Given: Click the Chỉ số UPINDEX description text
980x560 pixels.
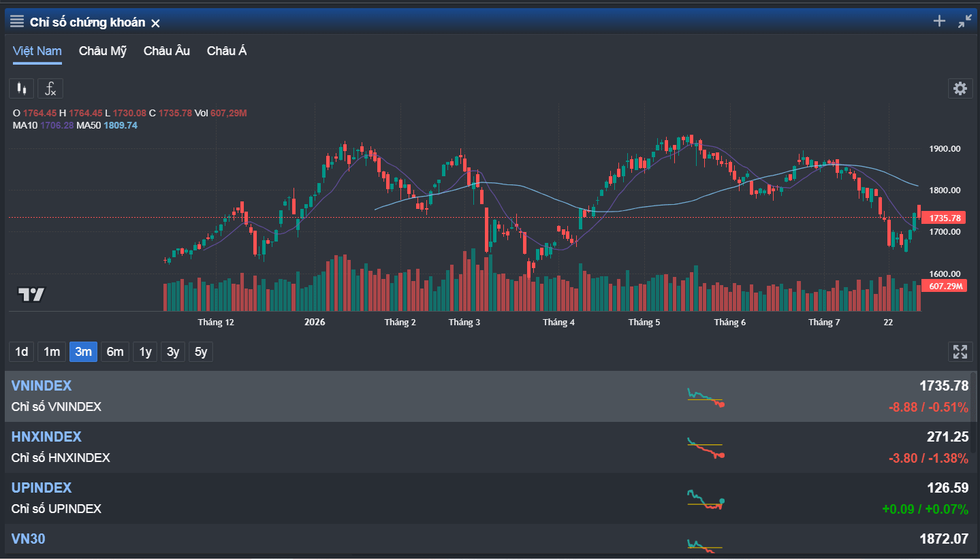Looking at the screenshot, I should point(57,509).
